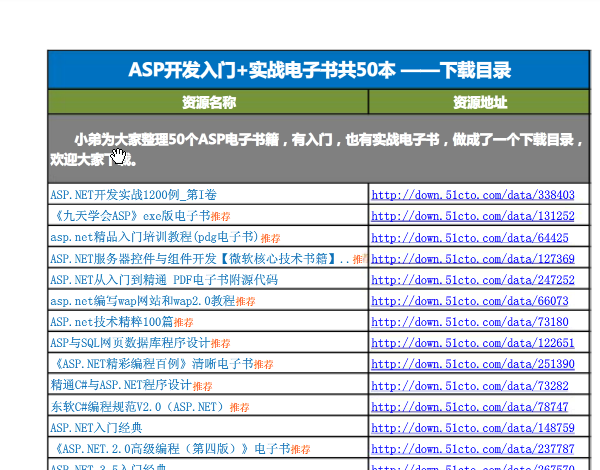The image size is (600, 470).
Task: Click '《九天学会ASP》exe版电子书' resource name
Action: tap(131, 216)
